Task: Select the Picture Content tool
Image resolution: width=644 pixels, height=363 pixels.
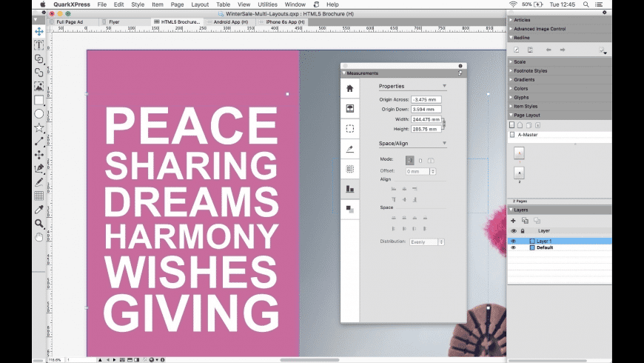Action: (x=39, y=87)
